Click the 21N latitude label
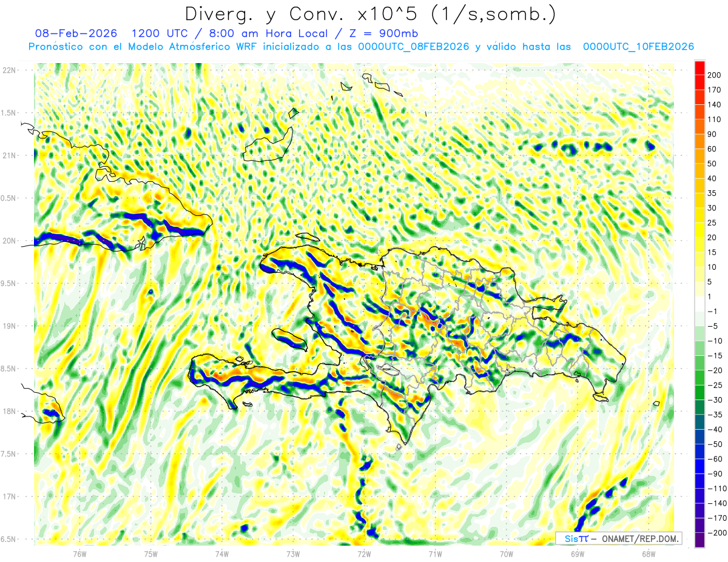 coord(8,155)
